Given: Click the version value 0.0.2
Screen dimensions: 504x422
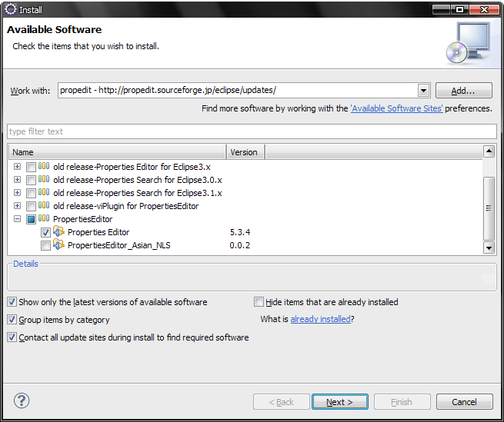Looking at the screenshot, I should coord(240,245).
